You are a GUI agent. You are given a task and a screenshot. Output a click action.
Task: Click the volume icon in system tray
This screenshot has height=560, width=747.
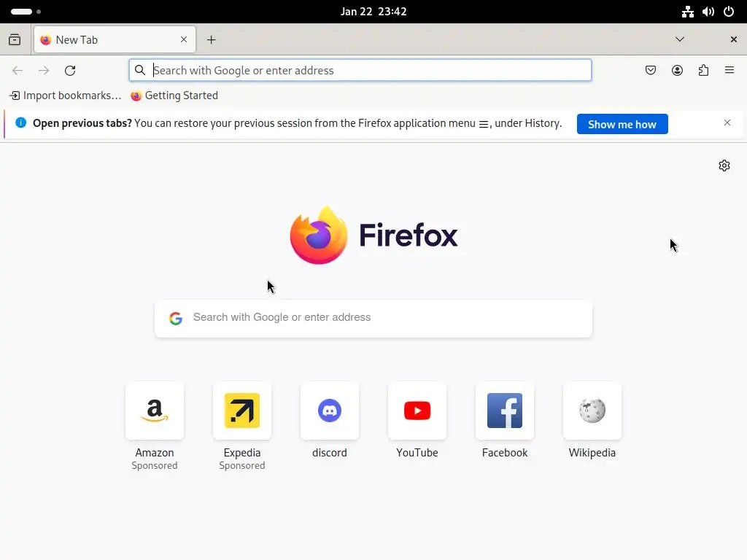pyautogui.click(x=708, y=12)
